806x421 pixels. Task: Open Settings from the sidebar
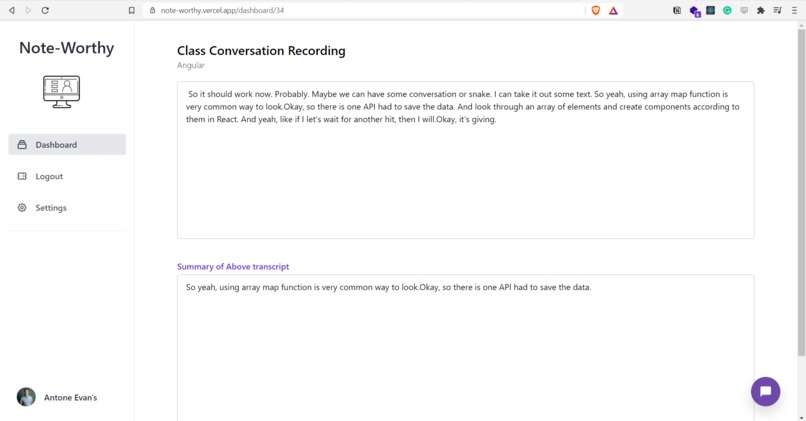67,208
